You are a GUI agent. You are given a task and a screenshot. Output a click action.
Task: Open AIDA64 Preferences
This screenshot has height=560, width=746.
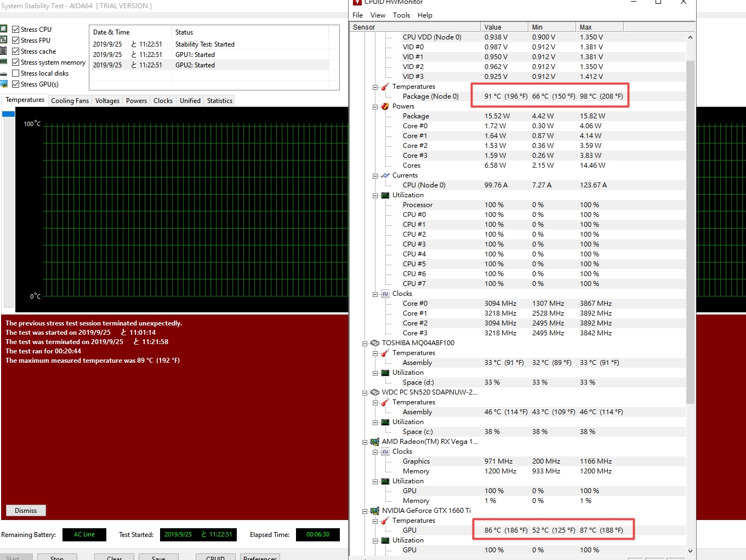pyautogui.click(x=260, y=557)
